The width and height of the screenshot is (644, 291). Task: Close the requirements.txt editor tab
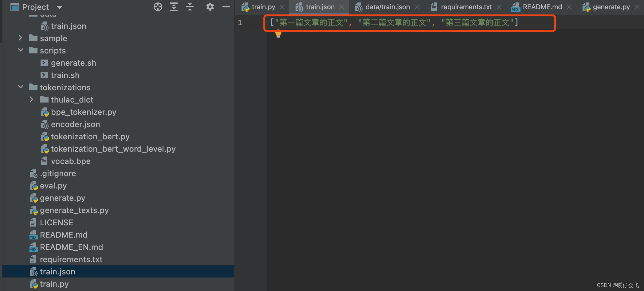(499, 7)
